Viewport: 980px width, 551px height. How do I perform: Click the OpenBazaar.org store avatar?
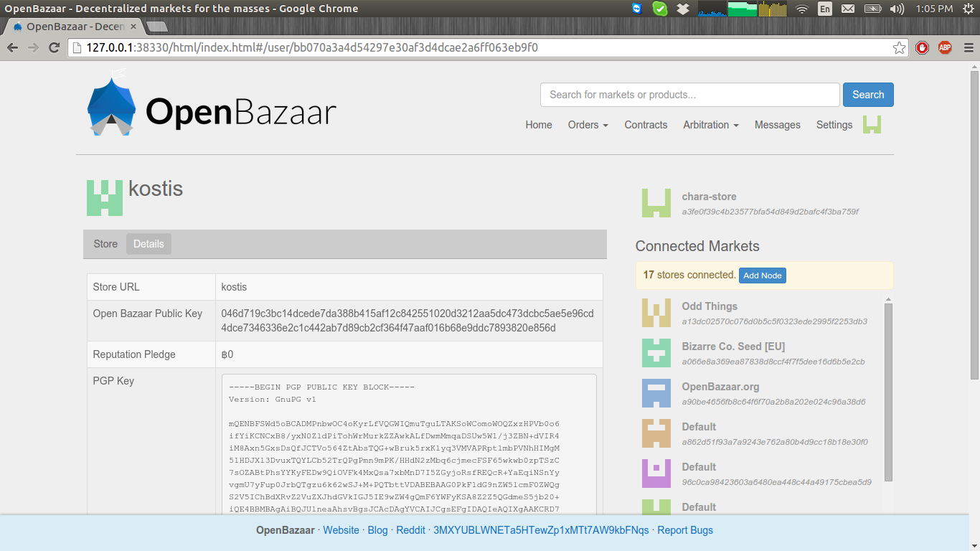click(x=656, y=393)
